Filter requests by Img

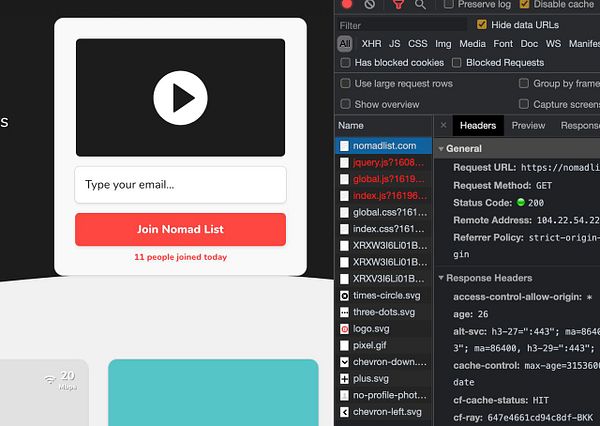pos(443,44)
